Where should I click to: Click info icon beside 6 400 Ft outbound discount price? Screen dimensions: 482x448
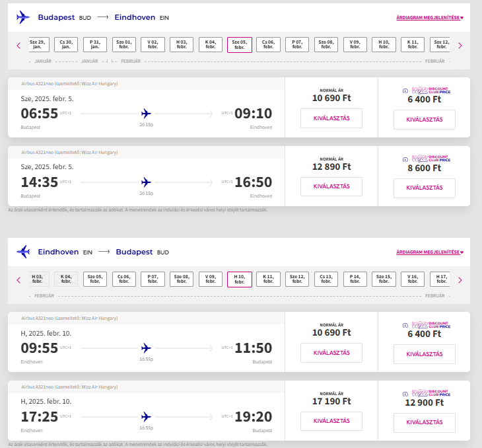tap(405, 91)
